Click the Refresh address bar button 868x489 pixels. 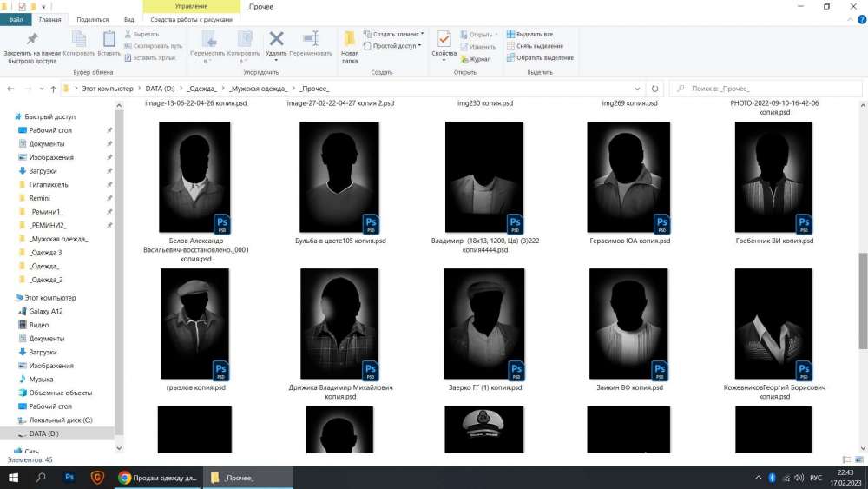coord(654,89)
